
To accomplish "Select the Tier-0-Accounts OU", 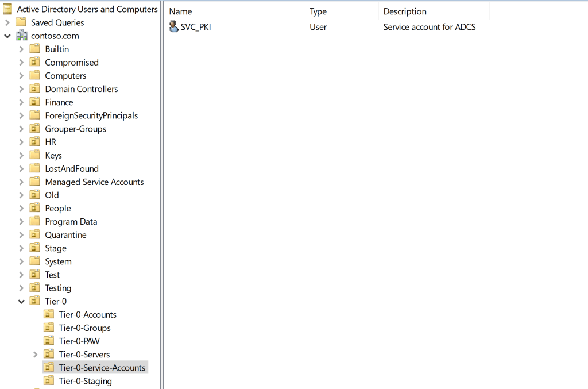I will tap(87, 315).
